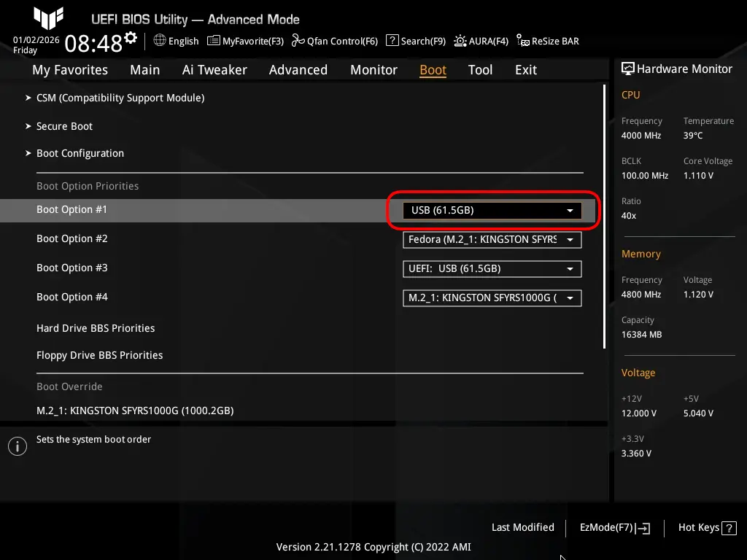
Task: Open the Search (F9) tool
Action: (x=392, y=41)
